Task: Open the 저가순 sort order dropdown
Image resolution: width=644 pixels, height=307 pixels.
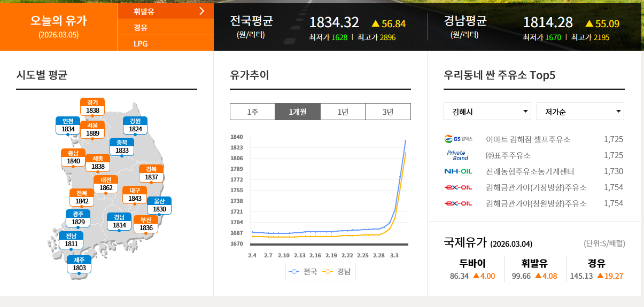Action: [580, 112]
